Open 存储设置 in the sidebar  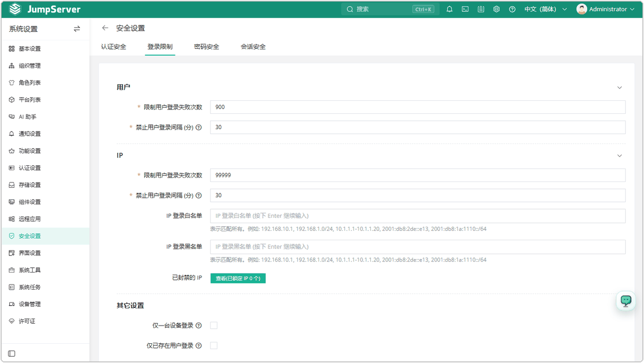coord(45,185)
